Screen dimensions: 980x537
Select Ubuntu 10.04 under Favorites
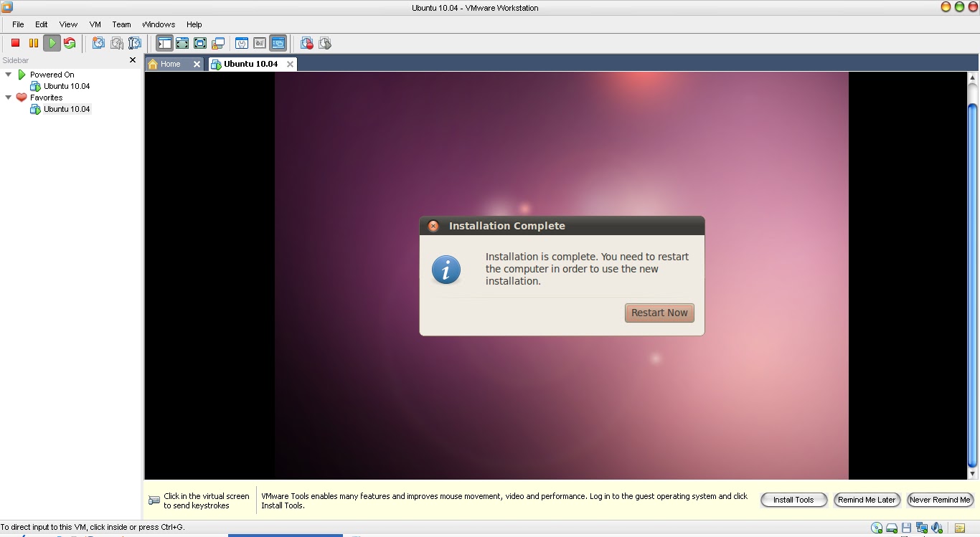pos(66,109)
